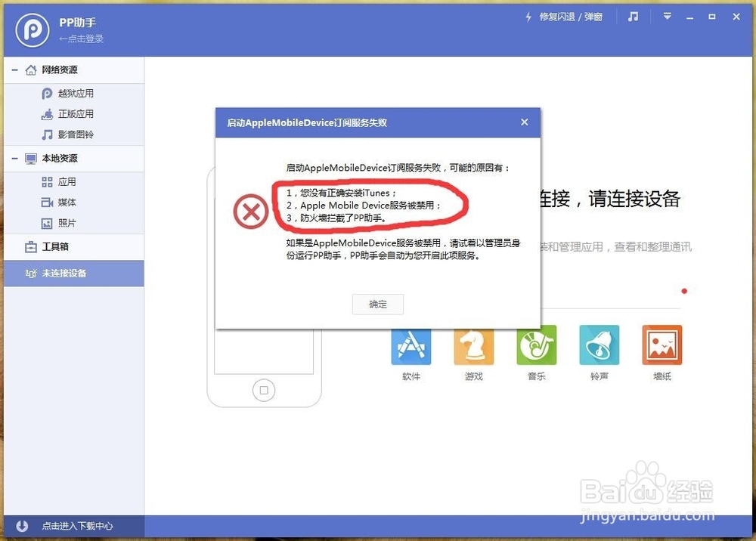Click text '2，Apple Mobile Device服务被禁用；'
The width and height of the screenshot is (756, 541).
(x=364, y=206)
